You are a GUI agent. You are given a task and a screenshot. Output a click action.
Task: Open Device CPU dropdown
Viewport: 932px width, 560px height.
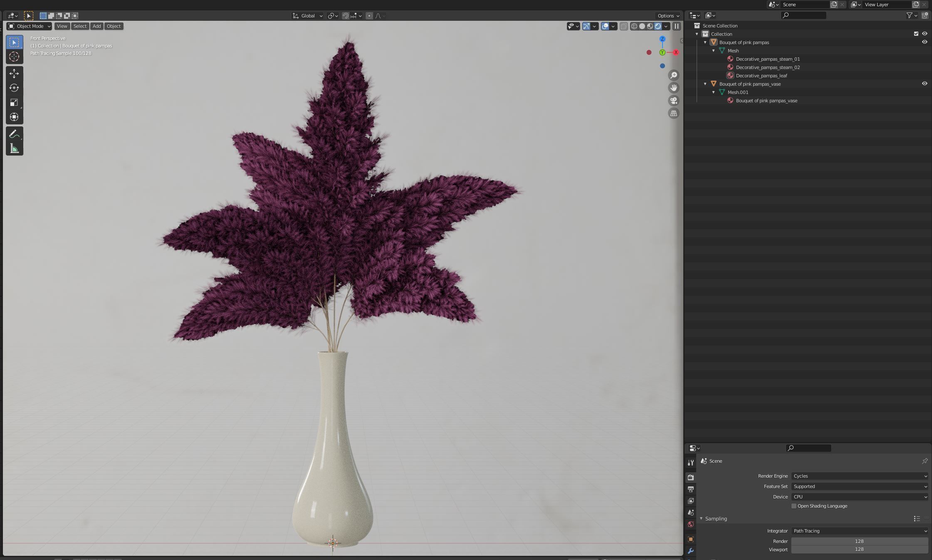860,497
